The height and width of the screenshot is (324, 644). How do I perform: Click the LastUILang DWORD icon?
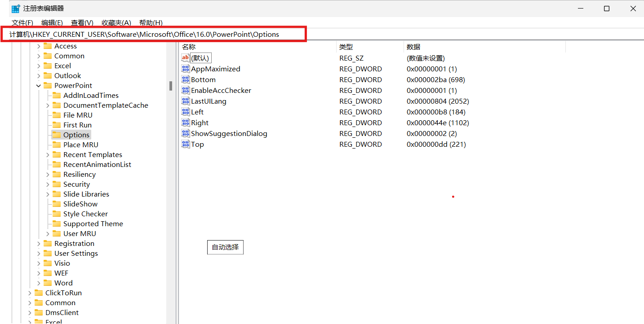pyautogui.click(x=186, y=101)
